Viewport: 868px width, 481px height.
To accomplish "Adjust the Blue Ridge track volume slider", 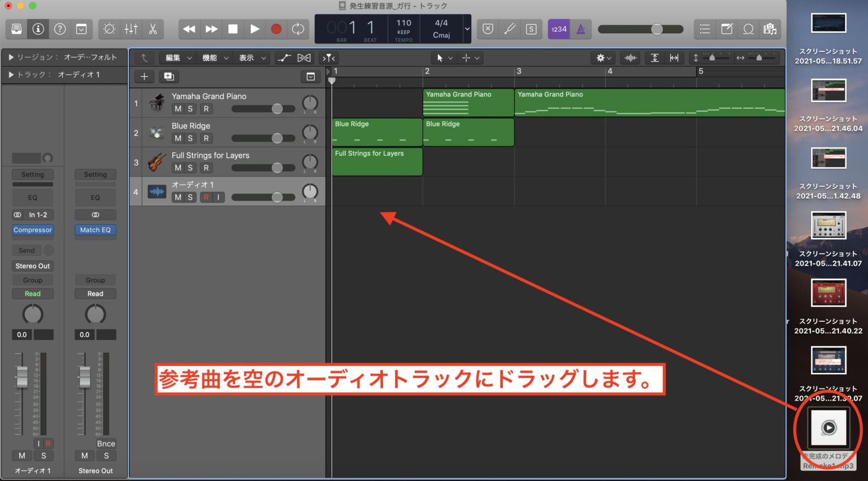I will 277,138.
